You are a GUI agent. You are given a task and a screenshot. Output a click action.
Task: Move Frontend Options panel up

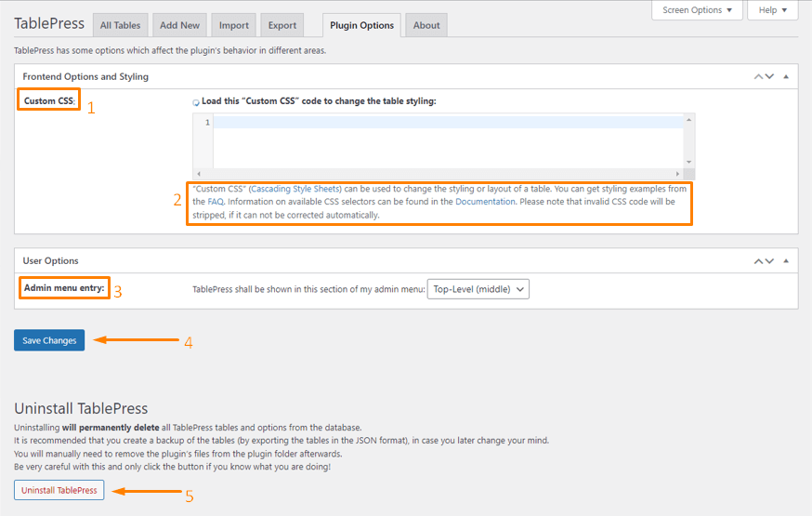click(758, 76)
